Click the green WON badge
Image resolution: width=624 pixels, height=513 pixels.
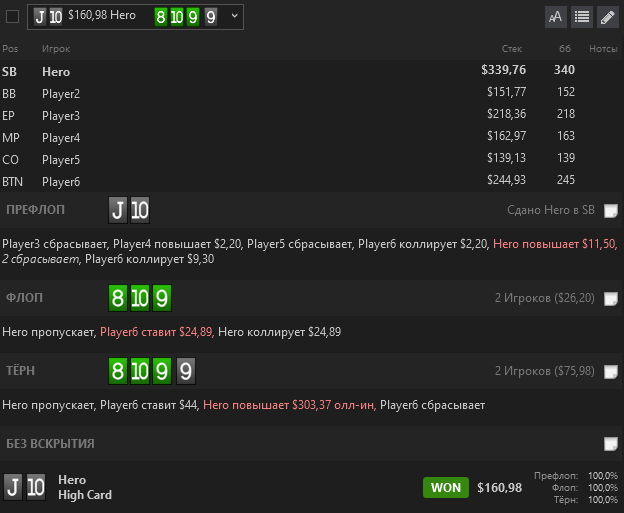click(446, 488)
